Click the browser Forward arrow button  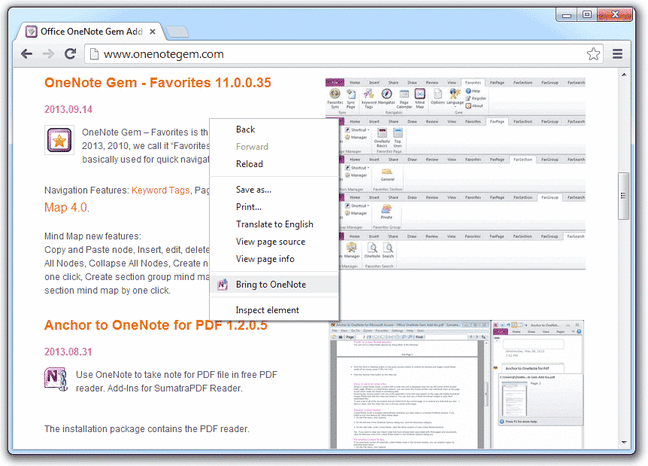pyautogui.click(x=49, y=54)
